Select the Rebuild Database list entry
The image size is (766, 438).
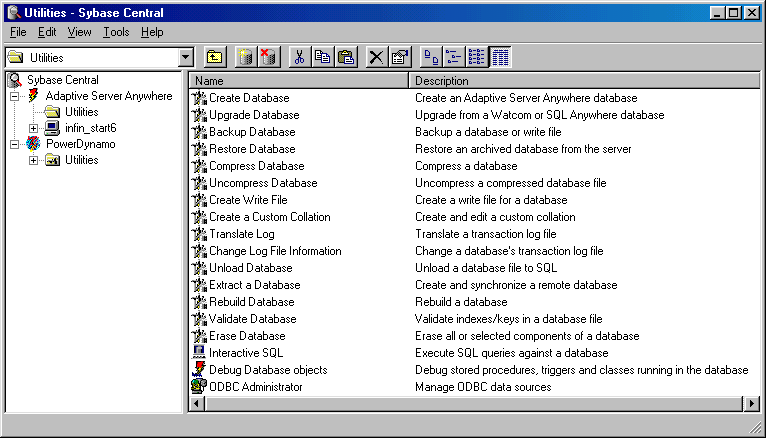(252, 302)
